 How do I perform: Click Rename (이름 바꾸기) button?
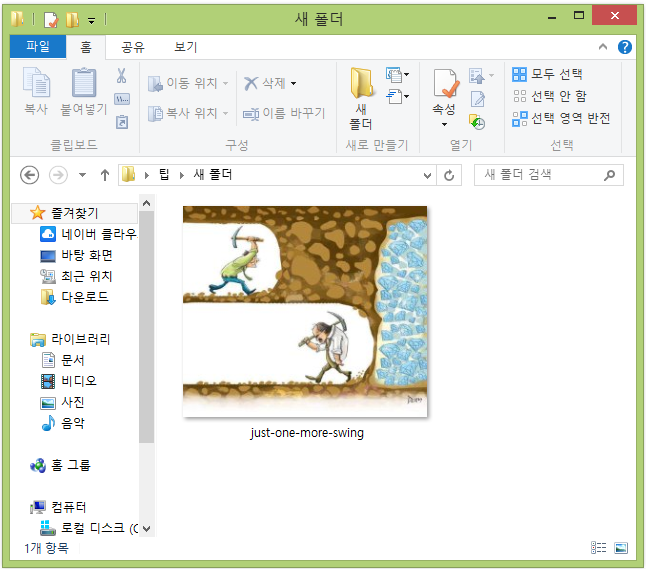click(284, 113)
